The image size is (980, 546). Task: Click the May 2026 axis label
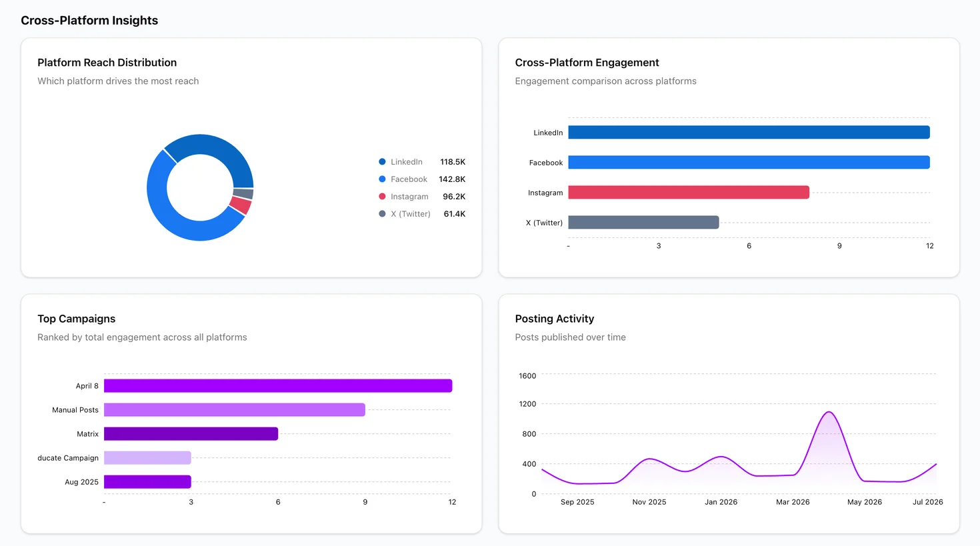865,502
